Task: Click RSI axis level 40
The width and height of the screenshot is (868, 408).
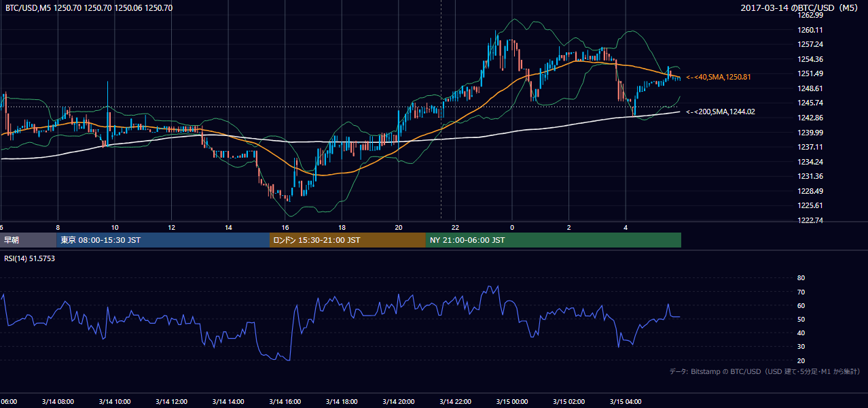Action: 801,333
